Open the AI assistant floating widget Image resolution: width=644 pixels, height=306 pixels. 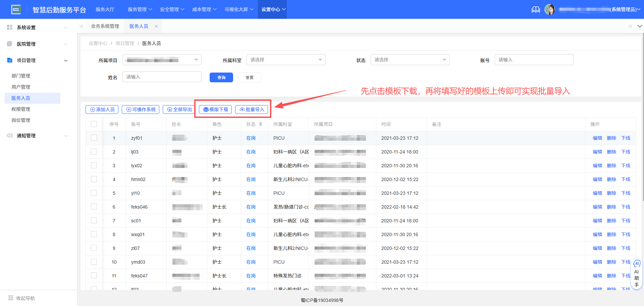pyautogui.click(x=637, y=274)
